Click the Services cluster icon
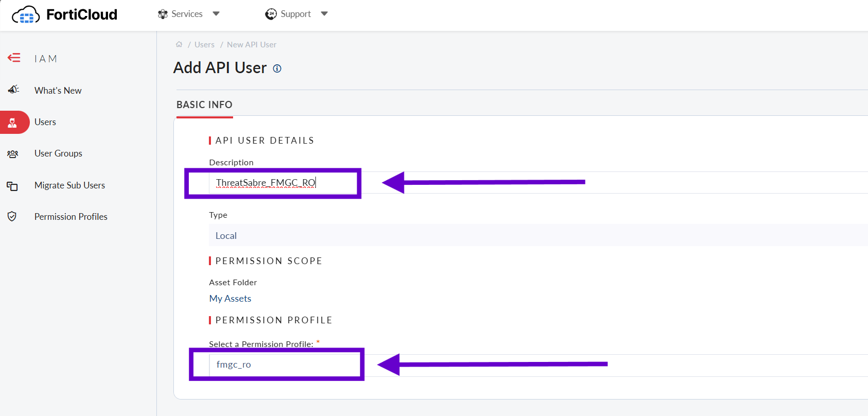 click(163, 14)
